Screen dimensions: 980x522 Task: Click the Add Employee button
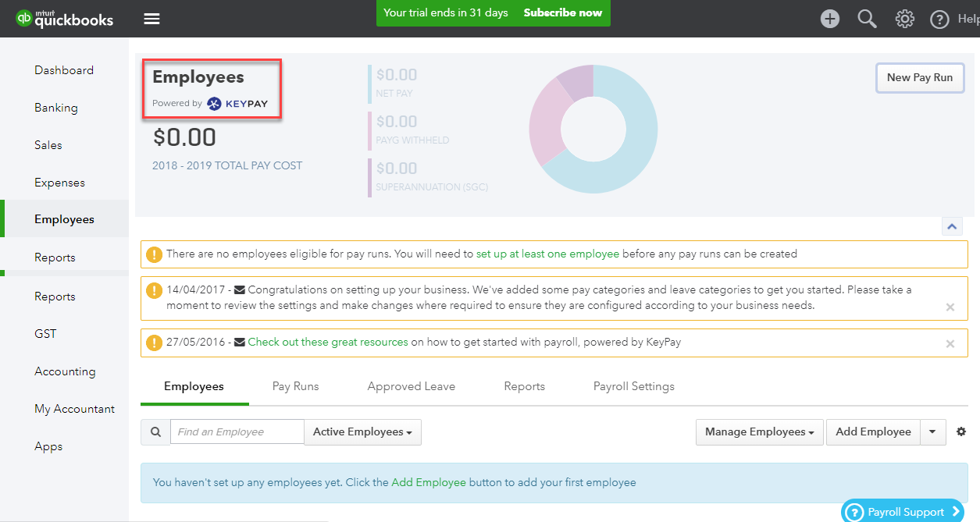click(x=873, y=431)
